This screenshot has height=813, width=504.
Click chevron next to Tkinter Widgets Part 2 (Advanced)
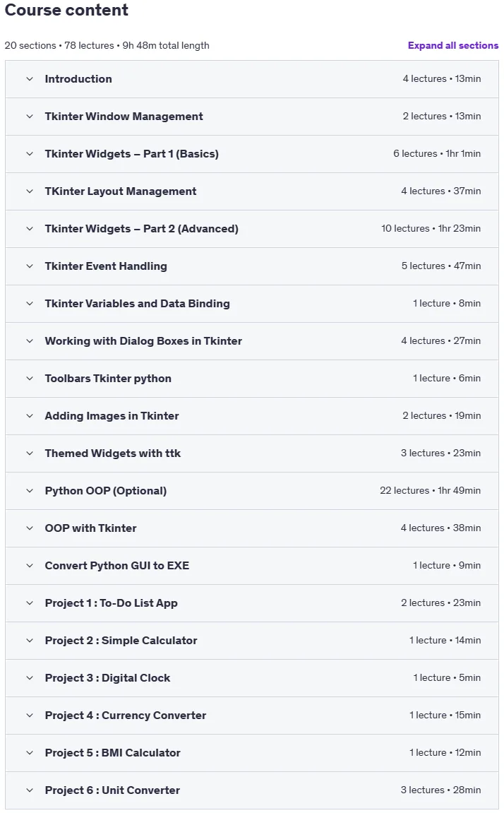pos(30,229)
